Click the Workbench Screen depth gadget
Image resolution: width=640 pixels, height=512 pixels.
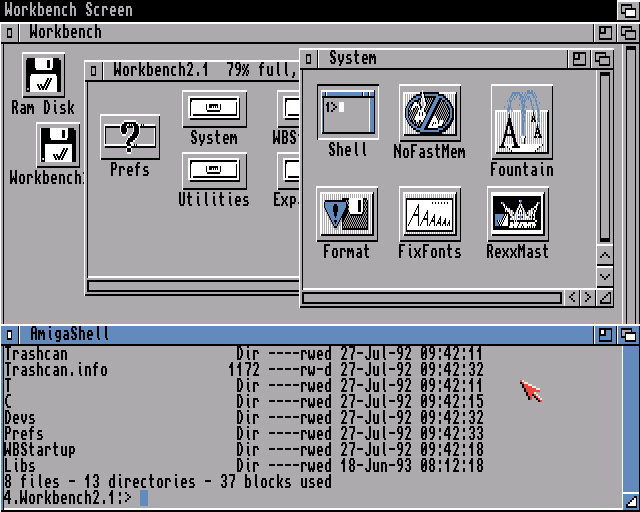click(x=627, y=9)
